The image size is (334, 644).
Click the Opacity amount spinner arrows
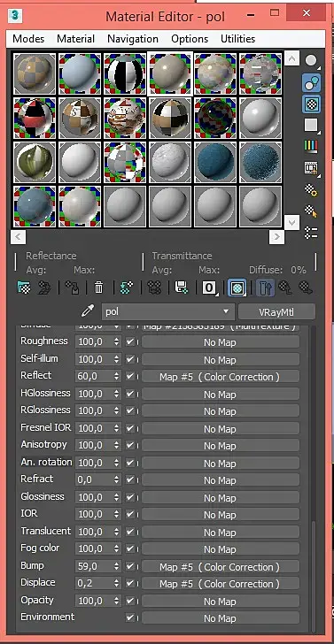116,601
